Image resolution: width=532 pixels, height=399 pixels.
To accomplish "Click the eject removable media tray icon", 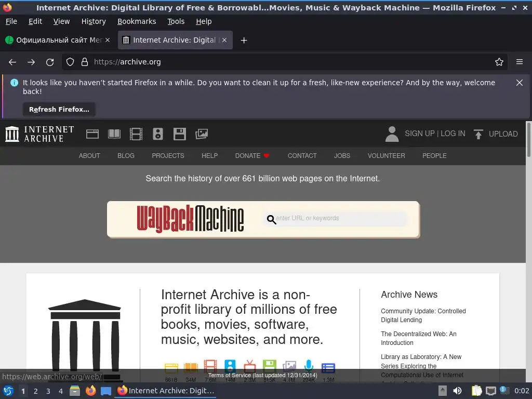I will coord(442,391).
